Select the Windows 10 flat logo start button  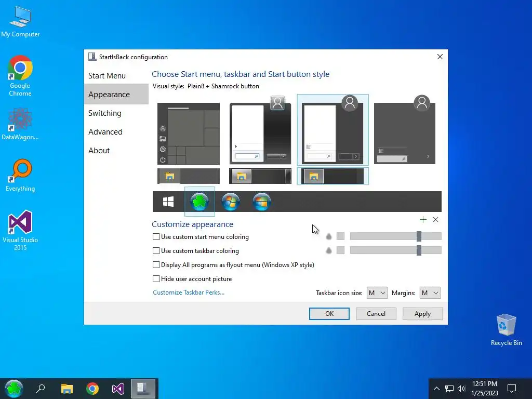pos(168,202)
